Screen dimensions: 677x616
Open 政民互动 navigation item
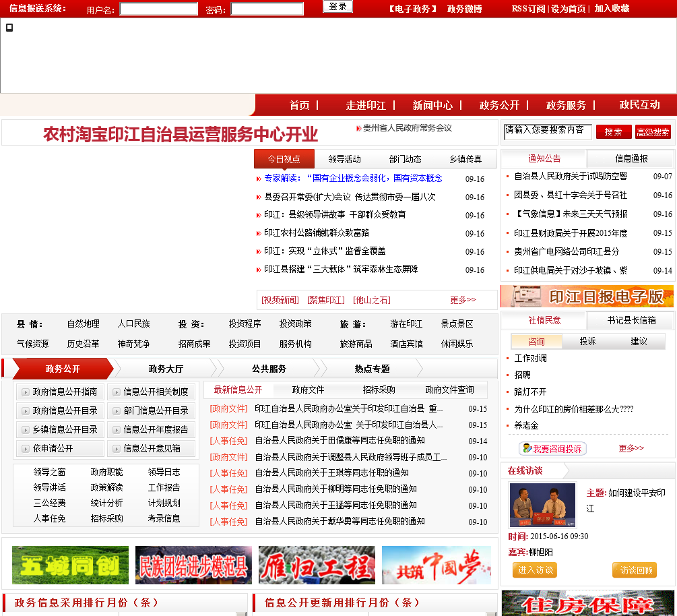tap(639, 104)
